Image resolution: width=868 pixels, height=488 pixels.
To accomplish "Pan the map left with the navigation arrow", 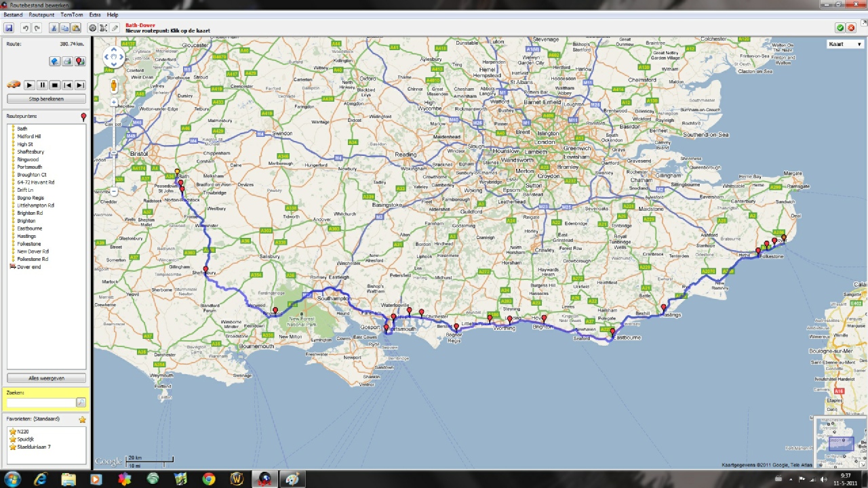I will tap(106, 56).
